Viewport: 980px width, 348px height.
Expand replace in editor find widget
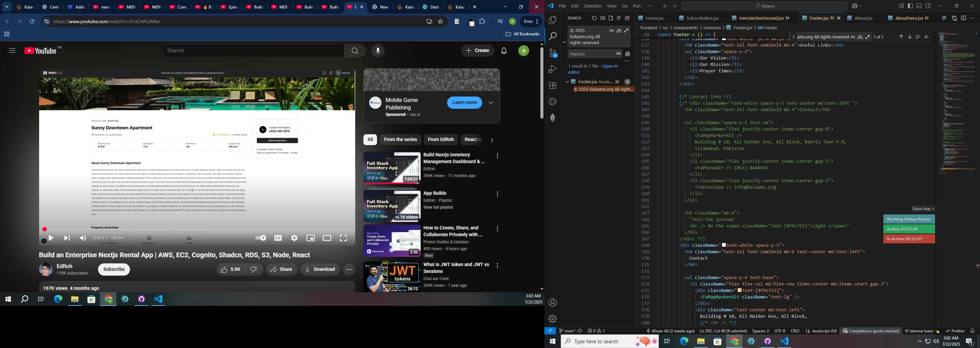pyautogui.click(x=793, y=37)
